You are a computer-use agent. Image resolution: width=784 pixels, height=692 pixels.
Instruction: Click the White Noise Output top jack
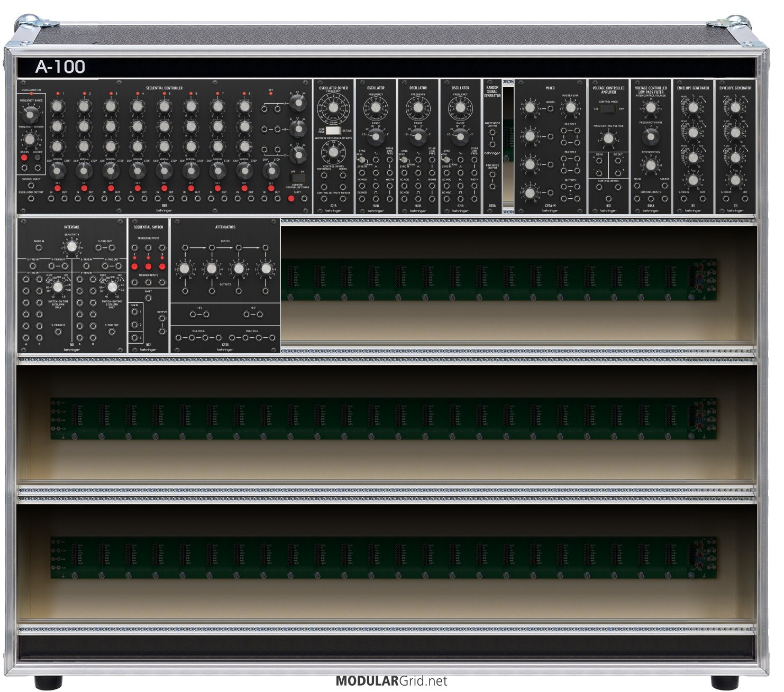coord(493,132)
